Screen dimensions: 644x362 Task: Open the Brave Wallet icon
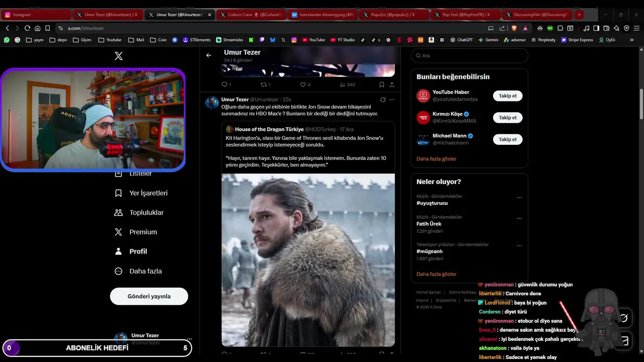[x=606, y=28]
